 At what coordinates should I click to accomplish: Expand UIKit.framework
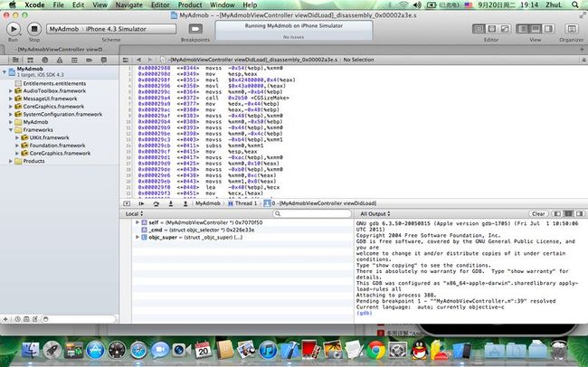point(17,137)
